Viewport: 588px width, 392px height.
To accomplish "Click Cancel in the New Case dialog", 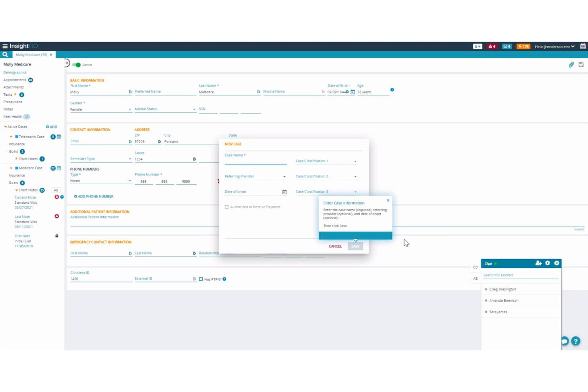I will [x=335, y=246].
